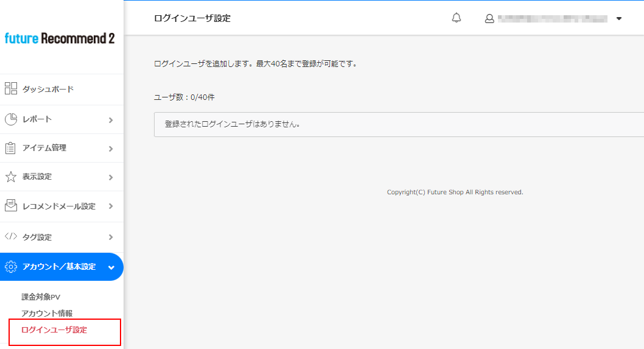The width and height of the screenshot is (644, 349).
Task: Open the アカウント情報 submenu link
Action: click(x=47, y=313)
